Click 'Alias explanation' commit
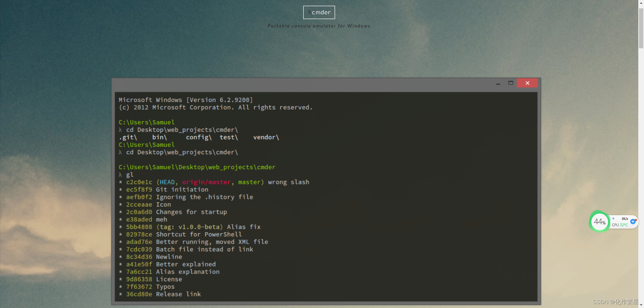This screenshot has height=308, width=644. [x=188, y=272]
